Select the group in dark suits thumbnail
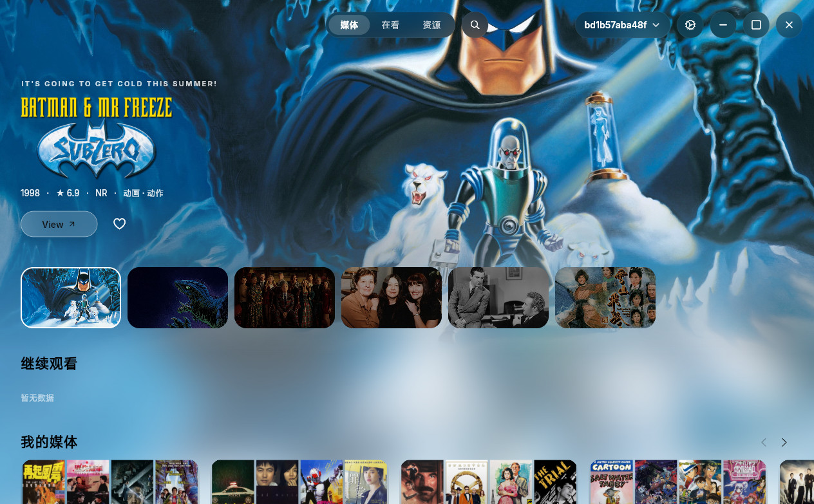This screenshot has width=814, height=504. click(285, 297)
